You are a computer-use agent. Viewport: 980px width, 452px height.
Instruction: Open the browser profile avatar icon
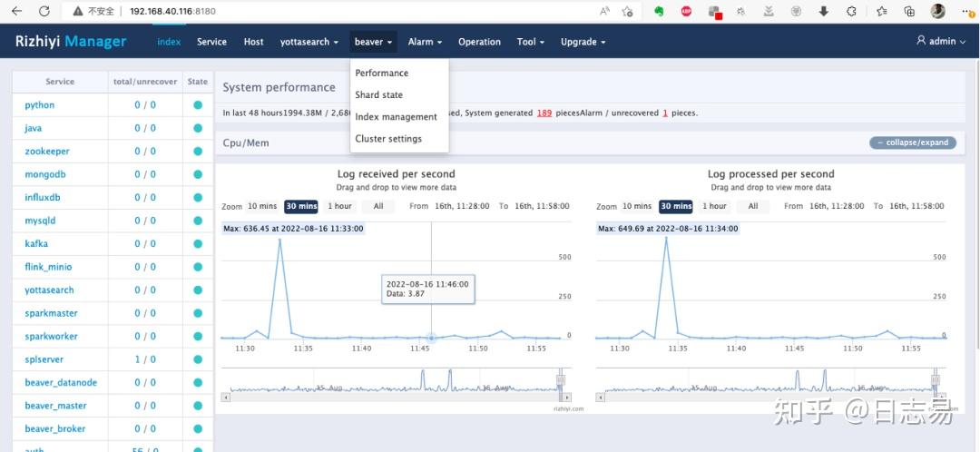pyautogui.click(x=937, y=11)
